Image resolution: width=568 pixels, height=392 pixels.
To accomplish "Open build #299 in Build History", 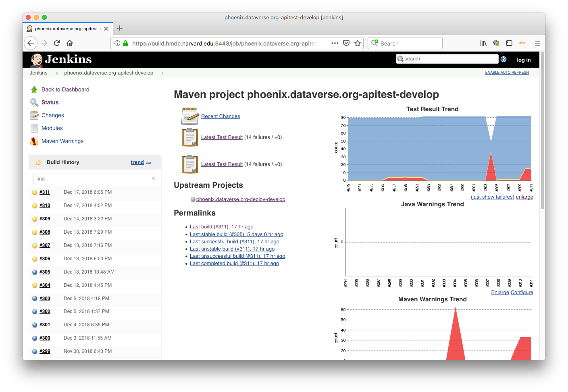I will [45, 351].
